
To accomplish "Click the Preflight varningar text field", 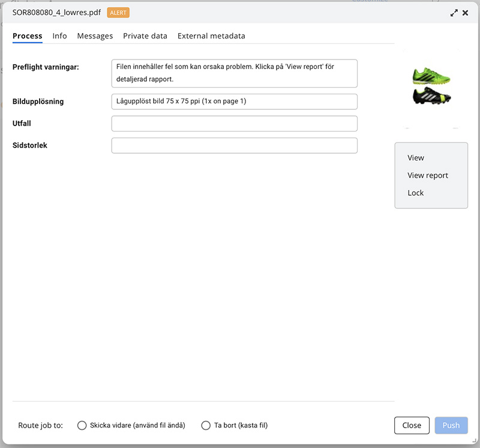I will (234, 73).
